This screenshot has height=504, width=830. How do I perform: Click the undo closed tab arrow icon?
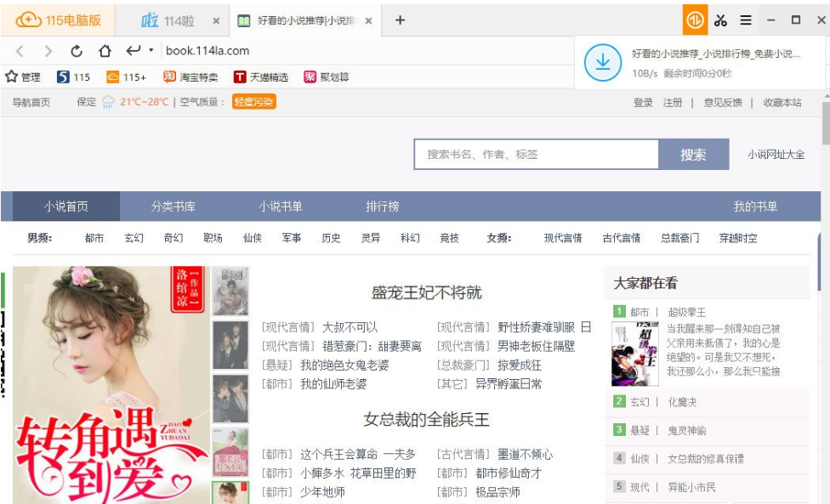[133, 50]
